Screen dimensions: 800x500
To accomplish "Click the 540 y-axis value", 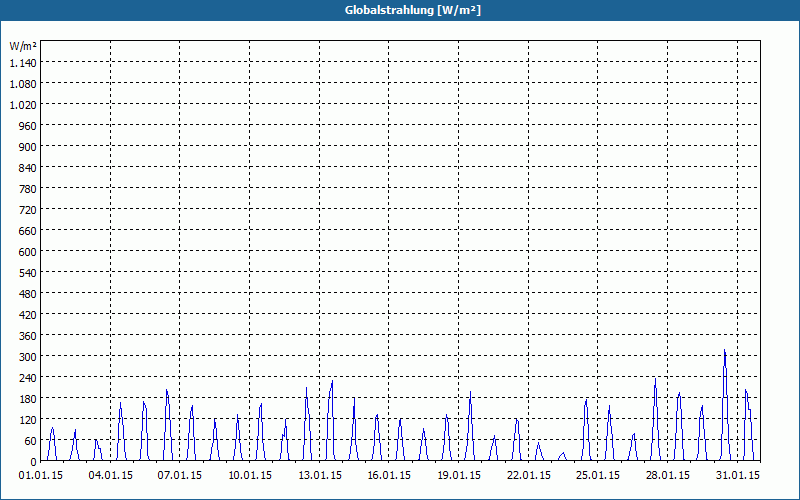I will (x=27, y=273).
